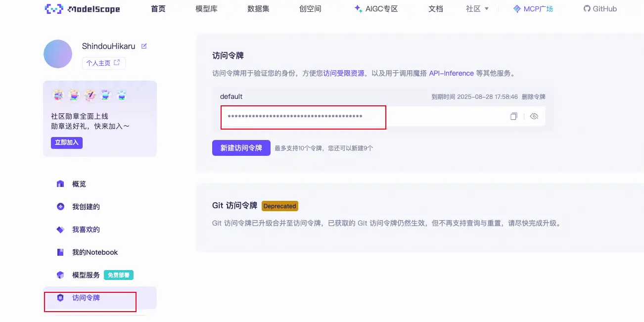644x322 pixels.
Task: Open 文档 in top navigation
Action: click(436, 9)
